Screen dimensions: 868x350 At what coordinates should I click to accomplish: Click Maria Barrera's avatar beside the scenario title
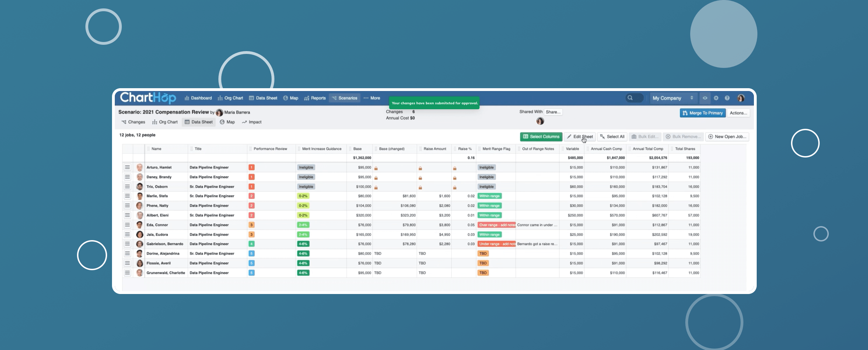tap(219, 112)
